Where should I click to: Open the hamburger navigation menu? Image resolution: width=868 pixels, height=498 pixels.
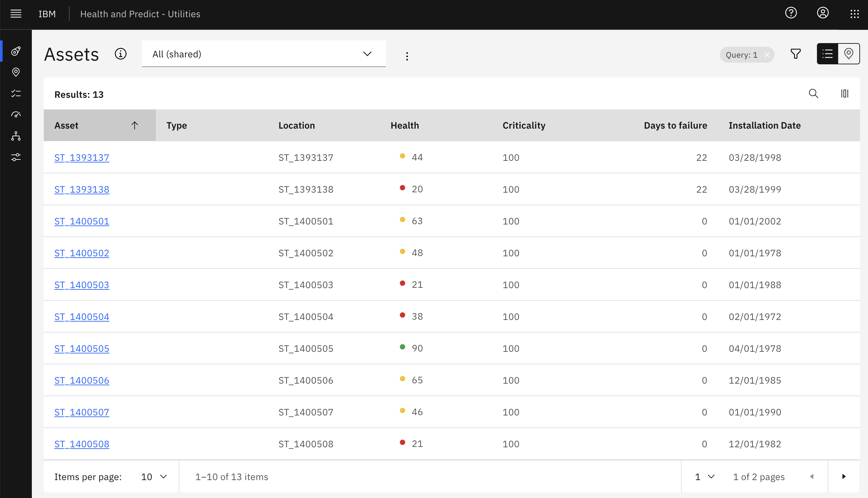point(16,14)
